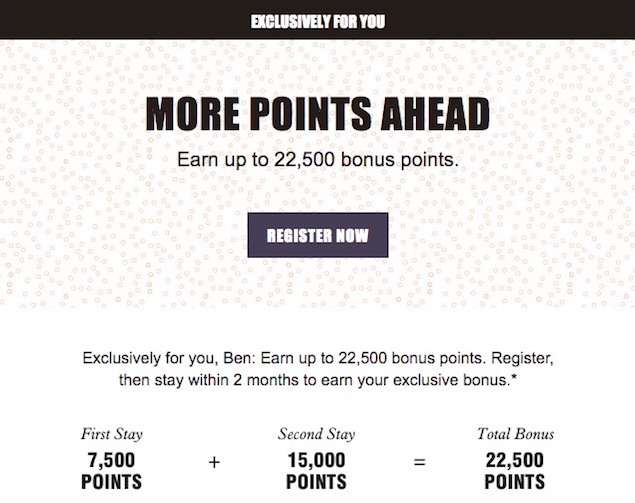The height and width of the screenshot is (503, 635).
Task: Select the Total Bonus label
Action: (x=515, y=434)
